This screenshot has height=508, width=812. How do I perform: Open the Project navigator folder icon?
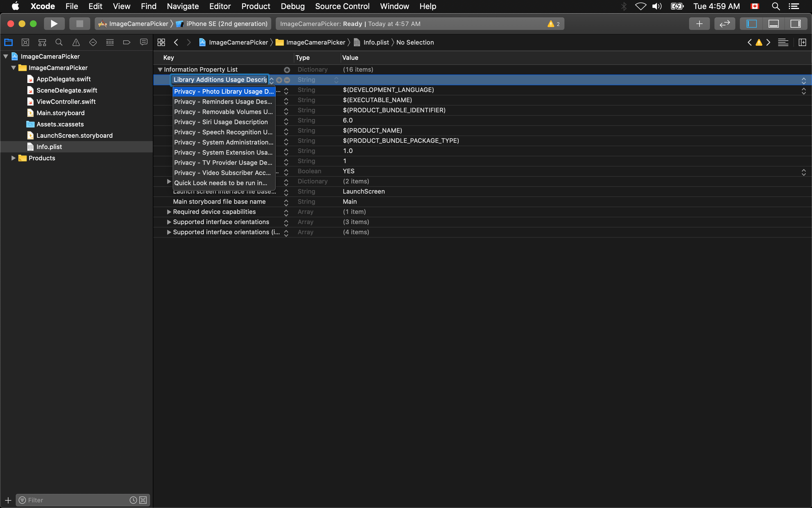pos(8,42)
